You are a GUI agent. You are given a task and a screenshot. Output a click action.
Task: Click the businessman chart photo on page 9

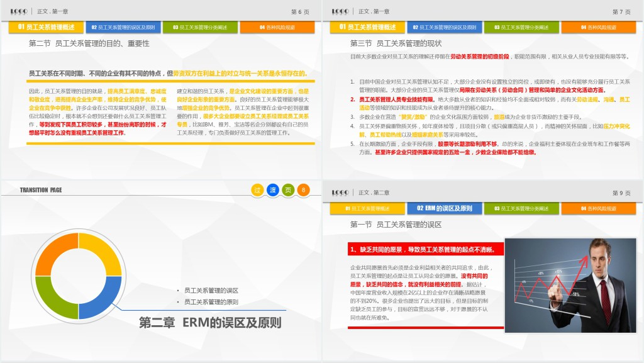pyautogui.click(x=570, y=286)
